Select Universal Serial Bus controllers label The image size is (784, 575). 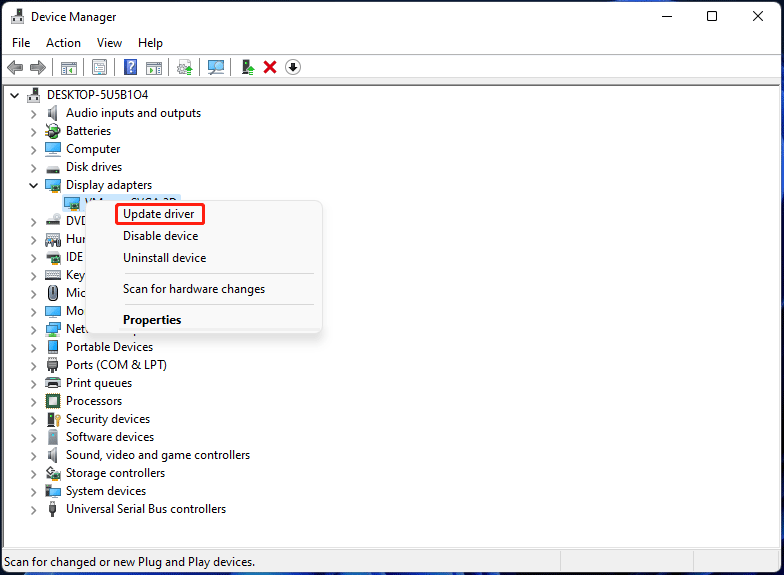[146, 509]
